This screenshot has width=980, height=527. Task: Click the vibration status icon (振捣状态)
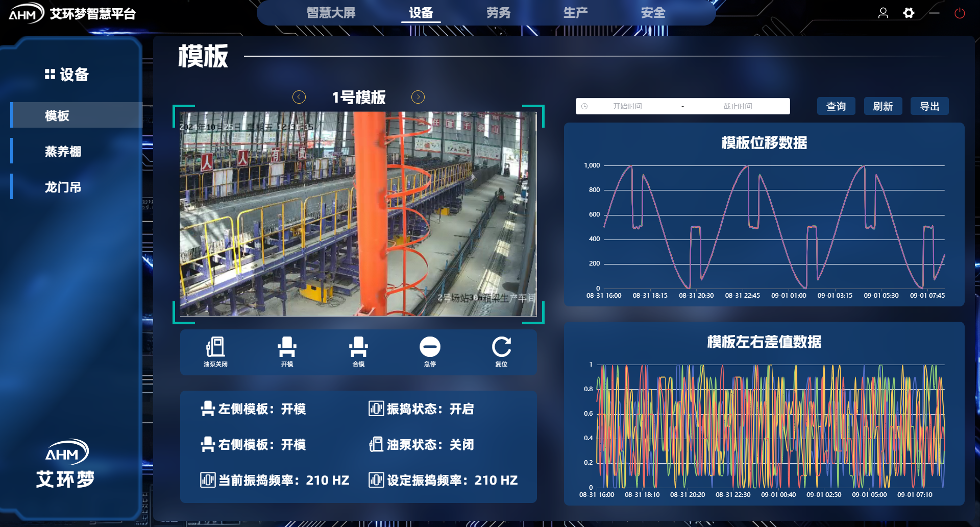[x=376, y=409]
